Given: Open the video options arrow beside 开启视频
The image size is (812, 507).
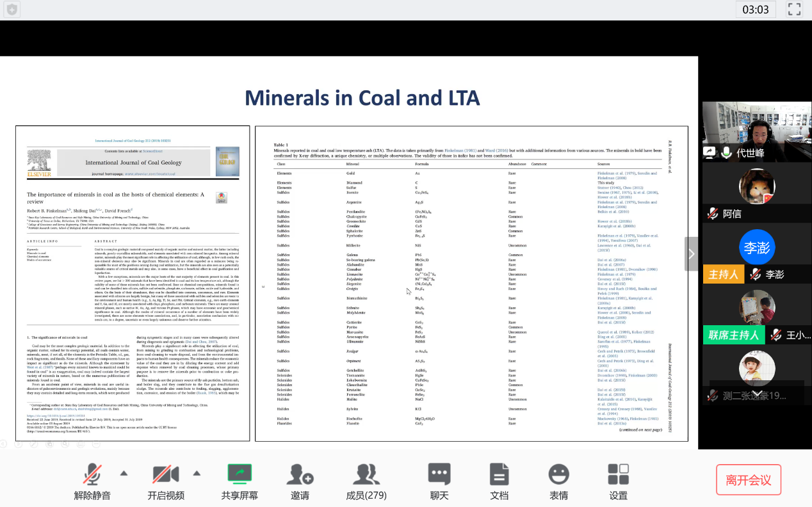Looking at the screenshot, I should pyautogui.click(x=197, y=474).
